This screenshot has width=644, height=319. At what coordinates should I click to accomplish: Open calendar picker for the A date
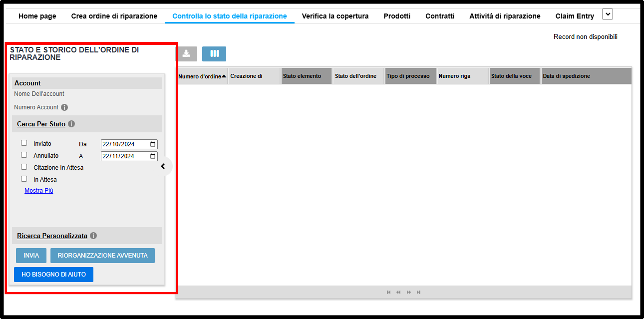click(153, 156)
